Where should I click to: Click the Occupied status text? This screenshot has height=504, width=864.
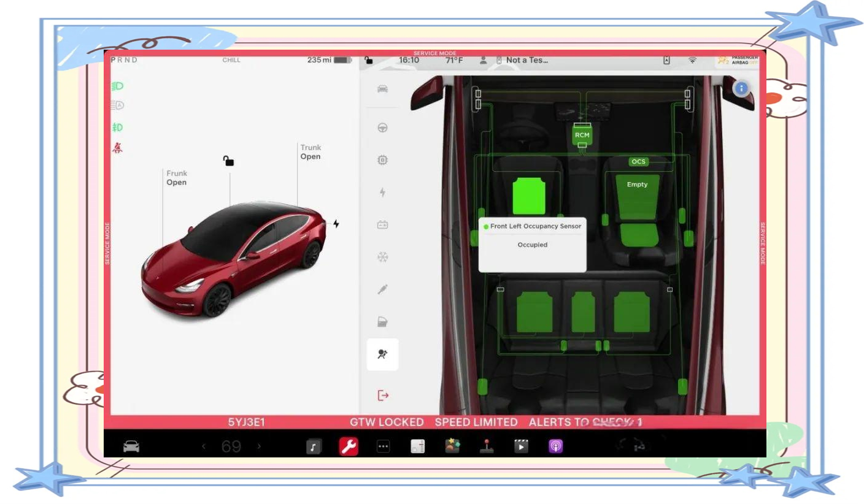pos(533,245)
